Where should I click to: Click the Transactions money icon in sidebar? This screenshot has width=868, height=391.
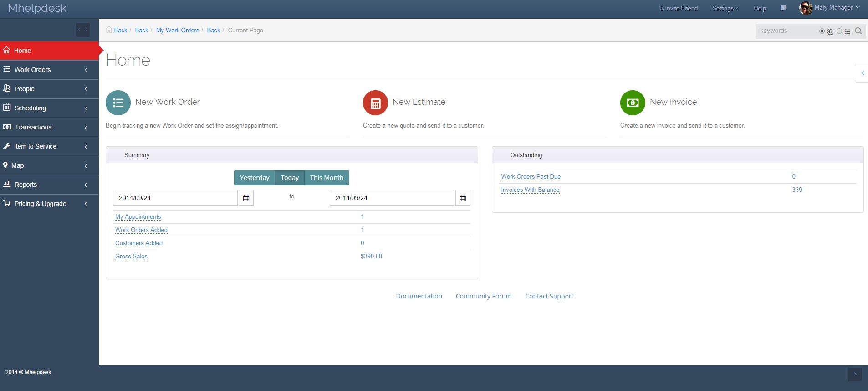point(7,127)
